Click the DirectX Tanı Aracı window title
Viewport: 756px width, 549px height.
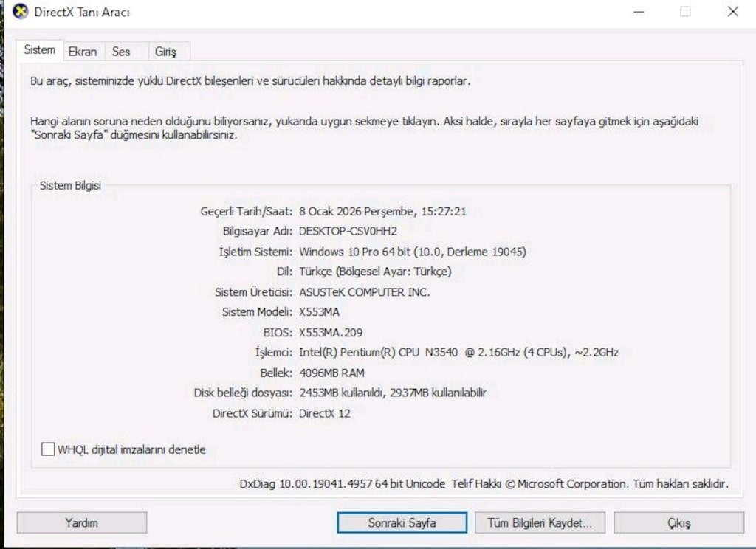[82, 12]
